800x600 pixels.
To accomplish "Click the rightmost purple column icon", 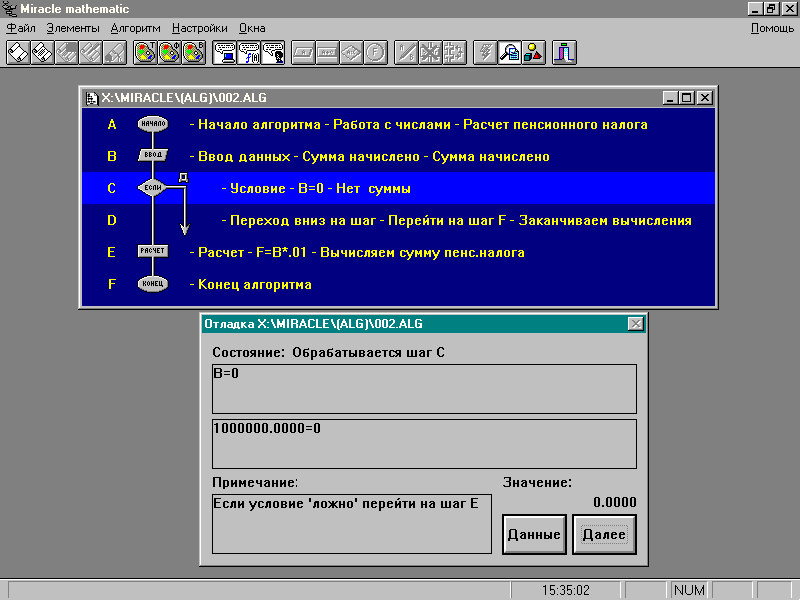I will 566,52.
